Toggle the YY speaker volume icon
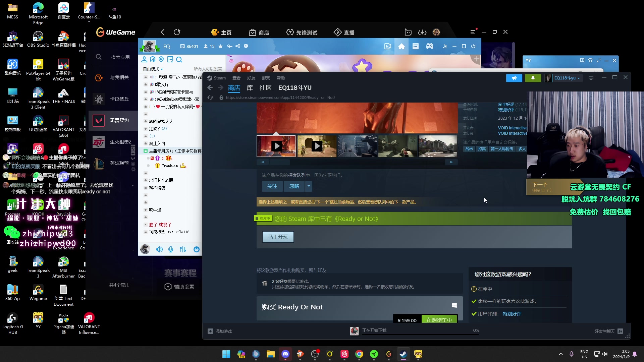644x362 pixels. 159,249
